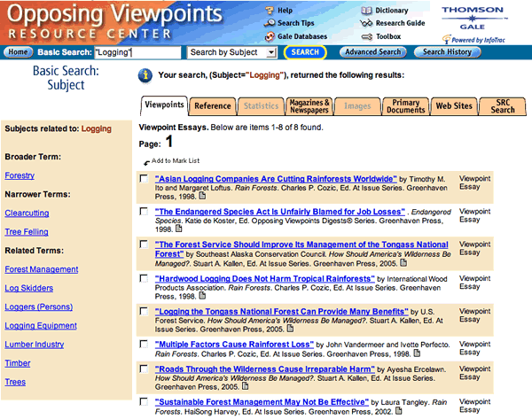Open "Roads Through the Wilderness Cause Irreparable Harm"
This screenshot has width=532, height=419.
pos(265,369)
